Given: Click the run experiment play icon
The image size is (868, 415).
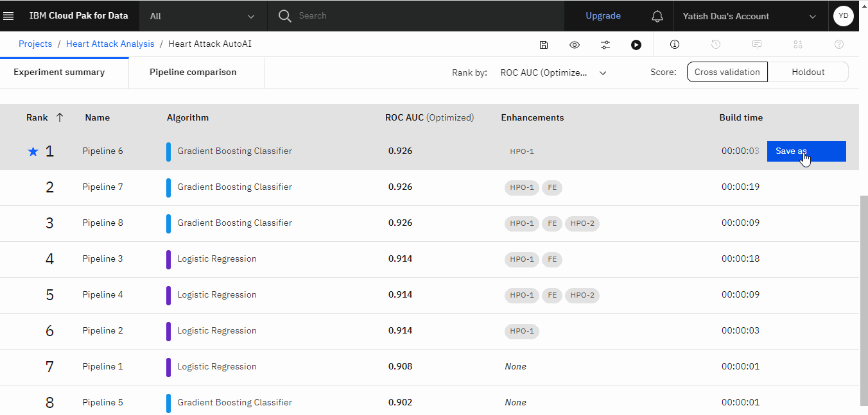Looking at the screenshot, I should pyautogui.click(x=636, y=45).
